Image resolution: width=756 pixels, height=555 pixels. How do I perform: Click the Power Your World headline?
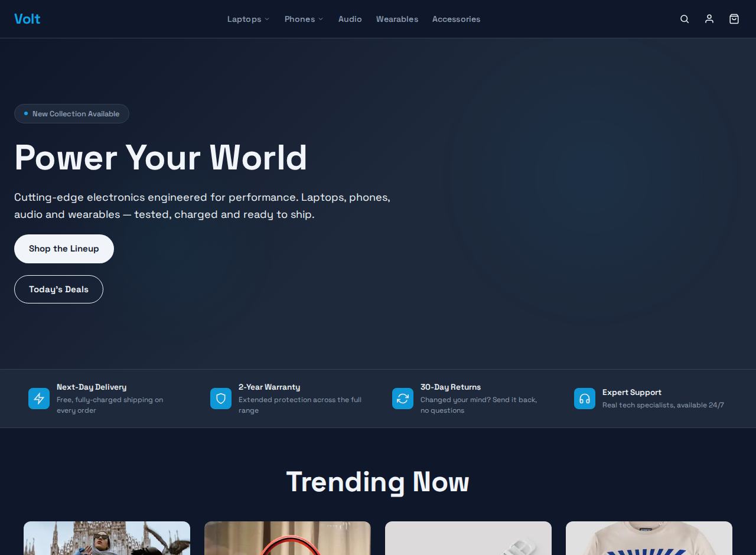161,158
